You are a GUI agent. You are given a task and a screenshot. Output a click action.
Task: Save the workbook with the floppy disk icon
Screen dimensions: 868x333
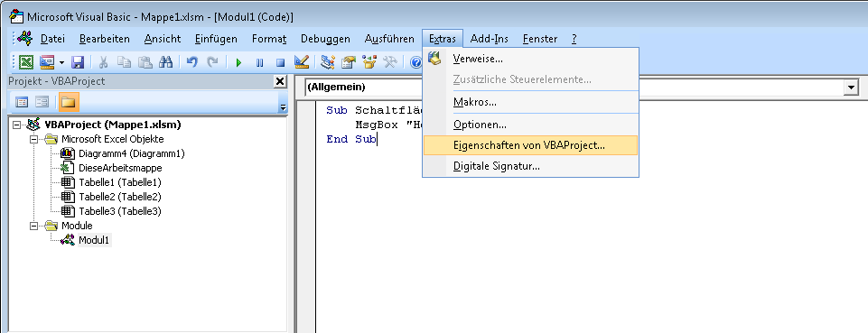pyautogui.click(x=78, y=62)
